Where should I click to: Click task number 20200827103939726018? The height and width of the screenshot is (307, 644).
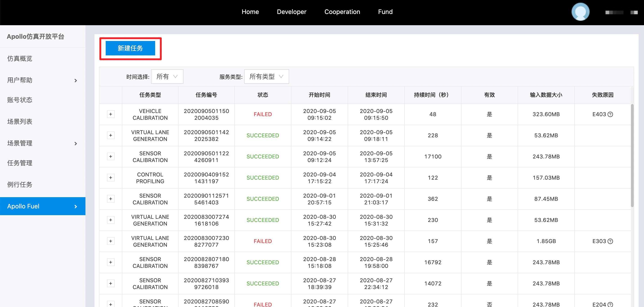(x=206, y=284)
